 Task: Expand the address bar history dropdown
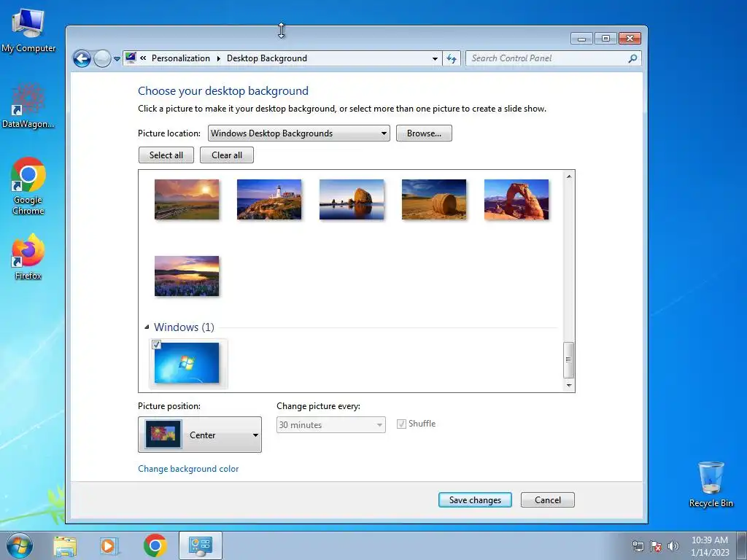(435, 58)
